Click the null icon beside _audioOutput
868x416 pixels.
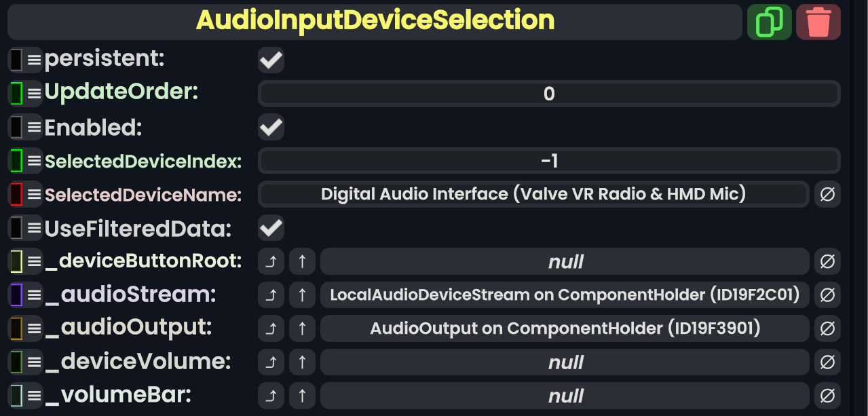pyautogui.click(x=827, y=328)
